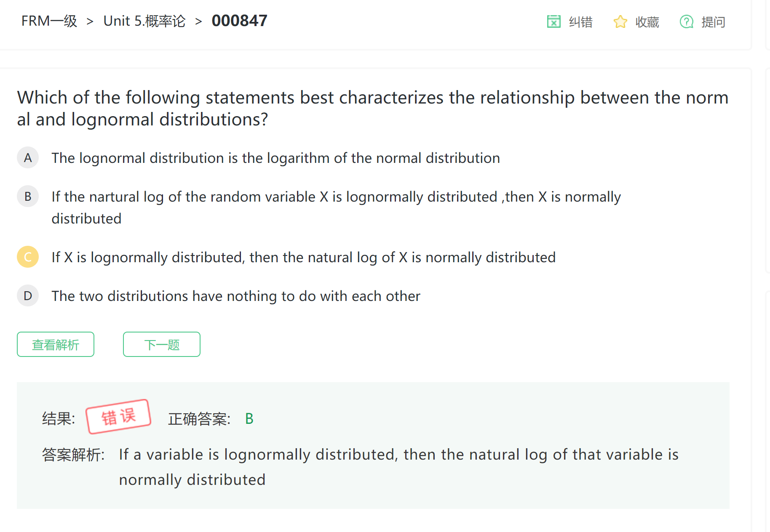Image resolution: width=770 pixels, height=532 pixels.
Task: Go to next question with 下一题
Action: 162,345
